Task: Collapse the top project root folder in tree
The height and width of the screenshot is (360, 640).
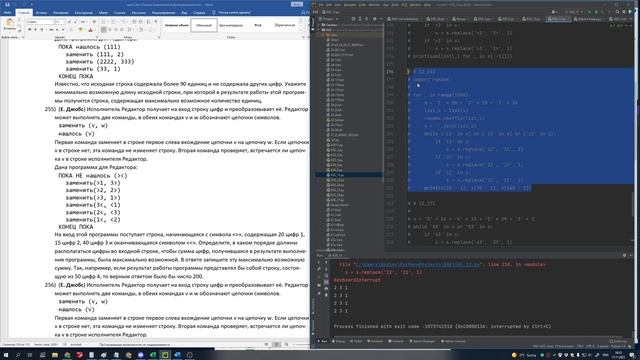Action: pos(319,25)
